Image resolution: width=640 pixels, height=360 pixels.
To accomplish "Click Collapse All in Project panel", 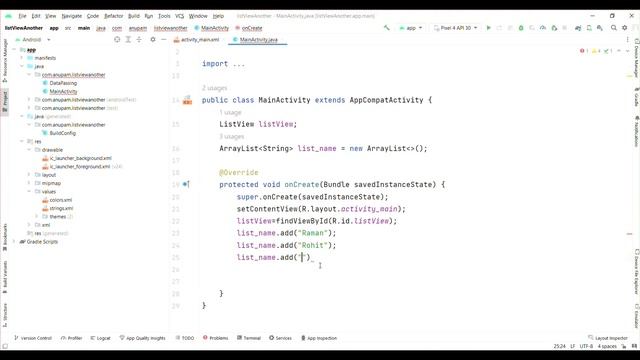I will pyautogui.click(x=139, y=40).
